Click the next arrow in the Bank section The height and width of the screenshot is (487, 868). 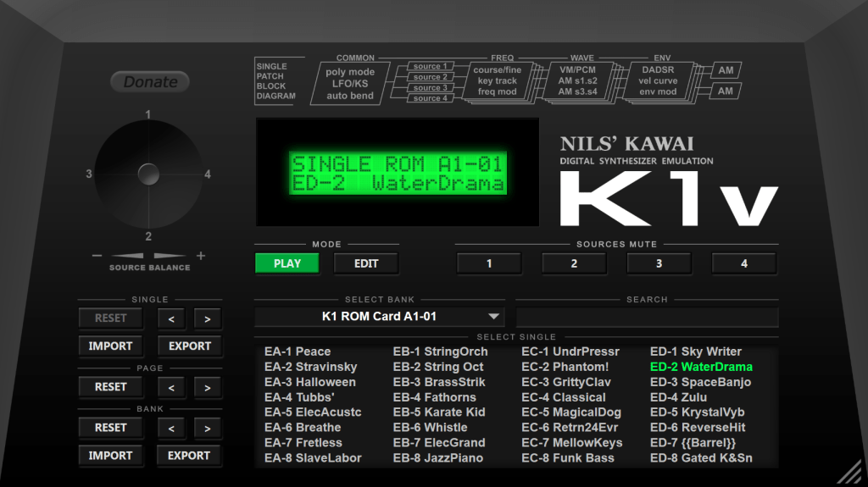tap(207, 428)
